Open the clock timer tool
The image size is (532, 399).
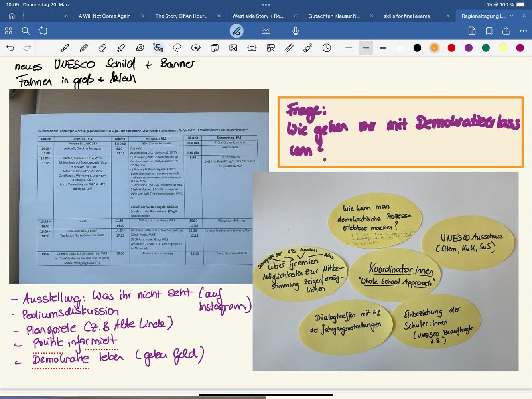[327, 48]
